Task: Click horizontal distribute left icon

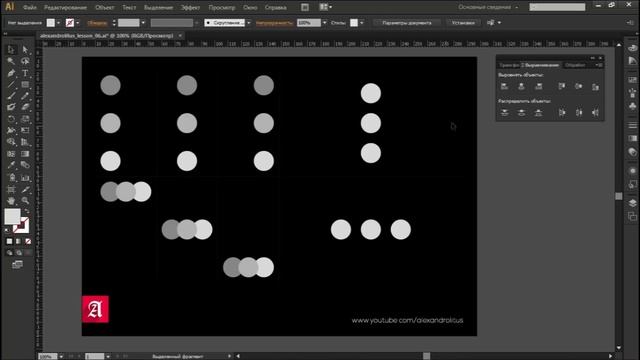Action: [562, 113]
